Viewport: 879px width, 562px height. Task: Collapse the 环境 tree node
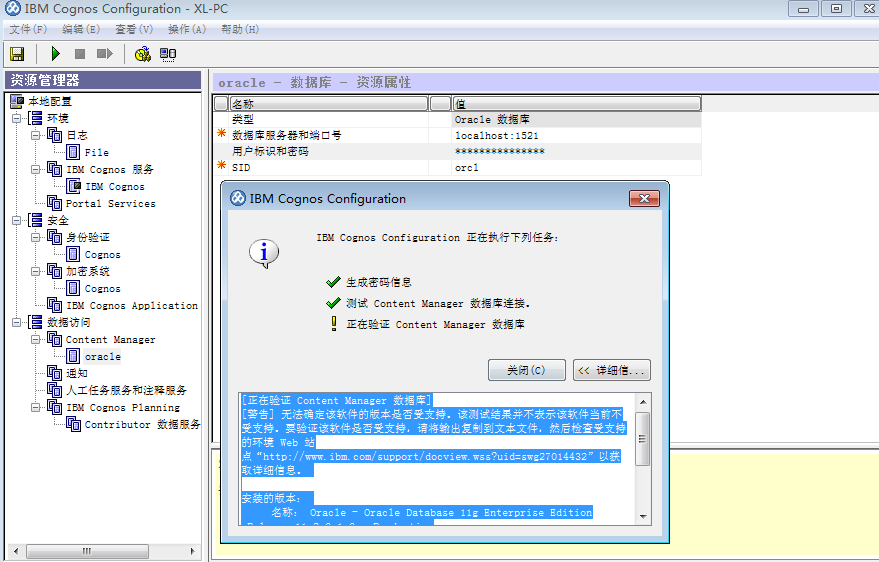click(17, 118)
